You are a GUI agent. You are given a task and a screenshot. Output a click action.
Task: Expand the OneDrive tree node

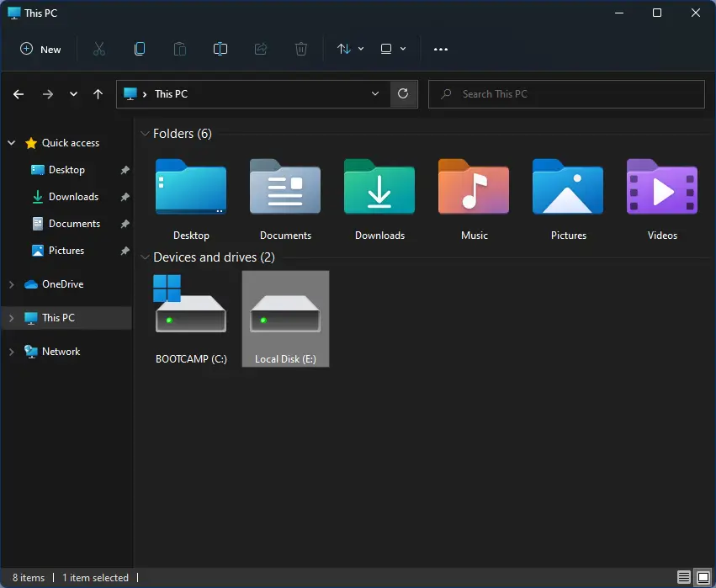point(12,284)
